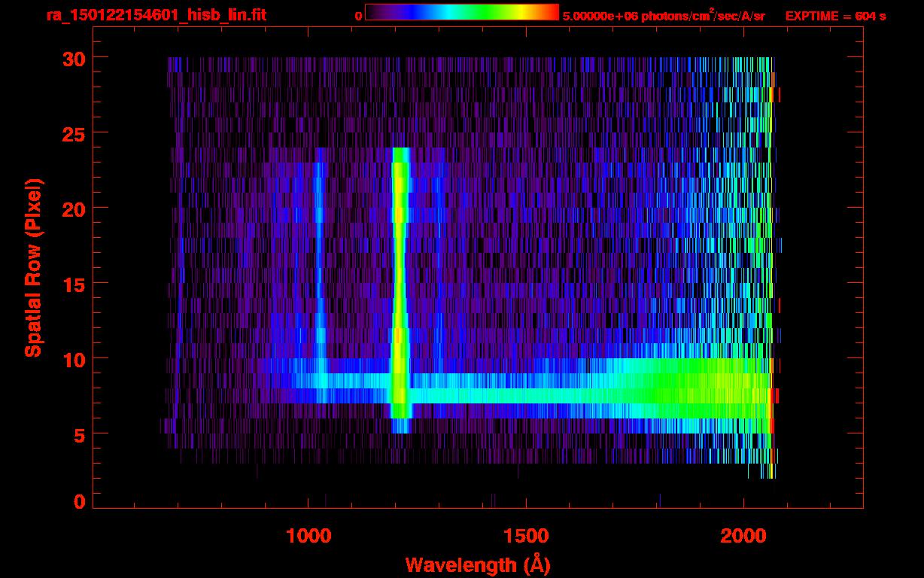Click the Wavelength (Å) axis label
The width and height of the screenshot is (924, 578).
[473, 564]
